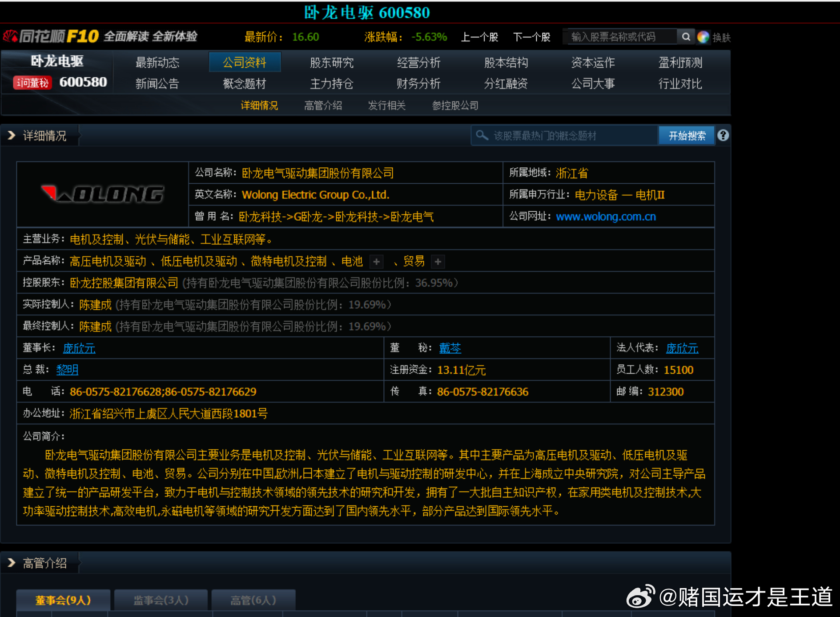Click the stock code 600580 in sidebar

(83, 82)
